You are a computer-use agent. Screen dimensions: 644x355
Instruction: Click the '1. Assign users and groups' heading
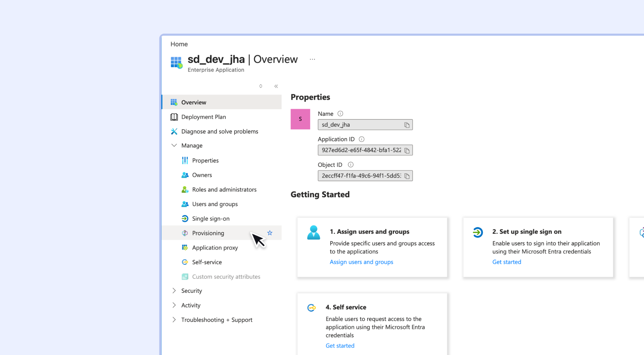coord(369,232)
